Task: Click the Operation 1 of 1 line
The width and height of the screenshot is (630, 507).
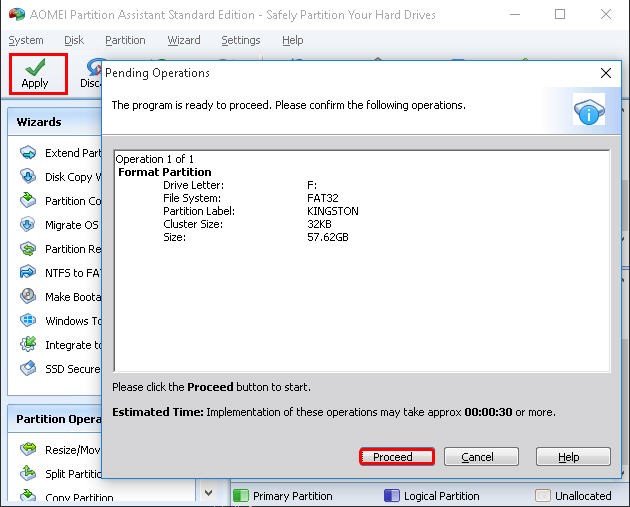Action: pyautogui.click(x=155, y=159)
